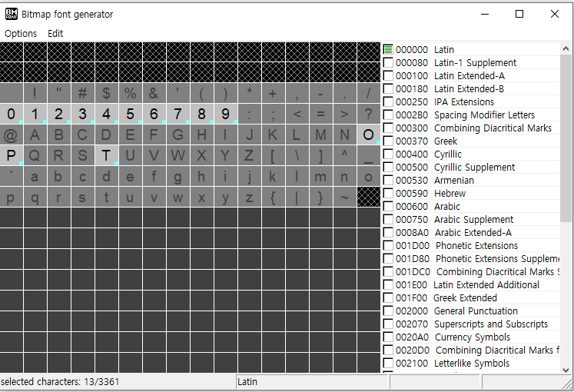This screenshot has width=574, height=392.
Task: Deselect the uppercase T glyph cell
Action: 107,155
